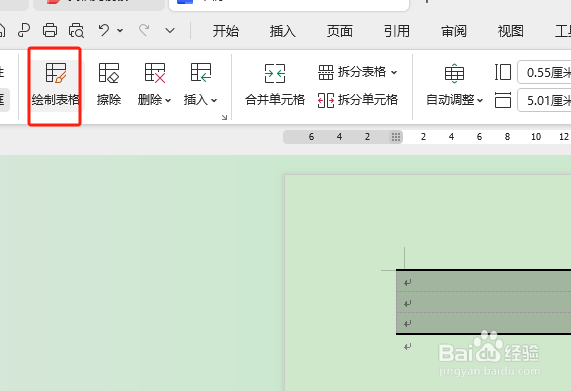The width and height of the screenshot is (571, 391).
Task: Click the column width value 5.01厘米 field
Action: [544, 100]
